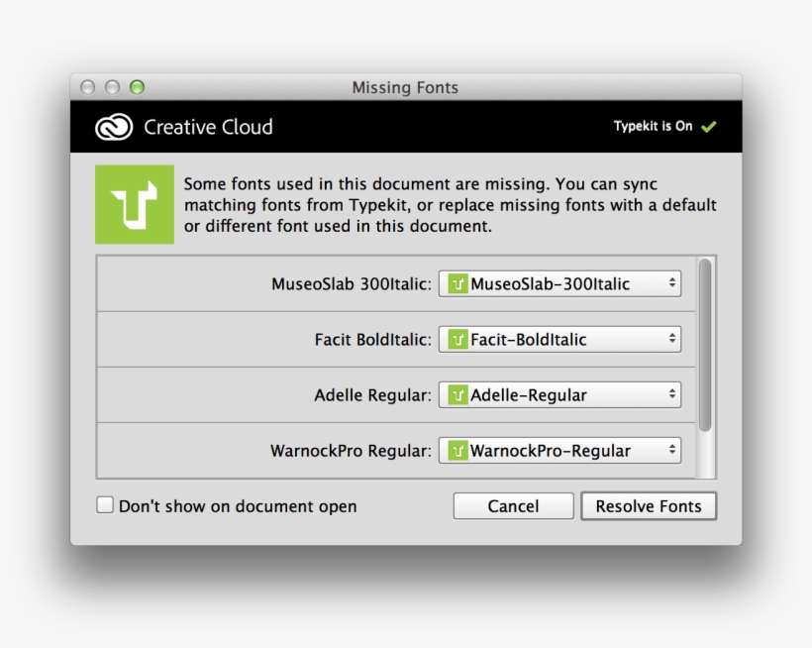Click the Typekit icon beside Adelle-Regular
Screen dimensions: 812x648
[x=457, y=394]
